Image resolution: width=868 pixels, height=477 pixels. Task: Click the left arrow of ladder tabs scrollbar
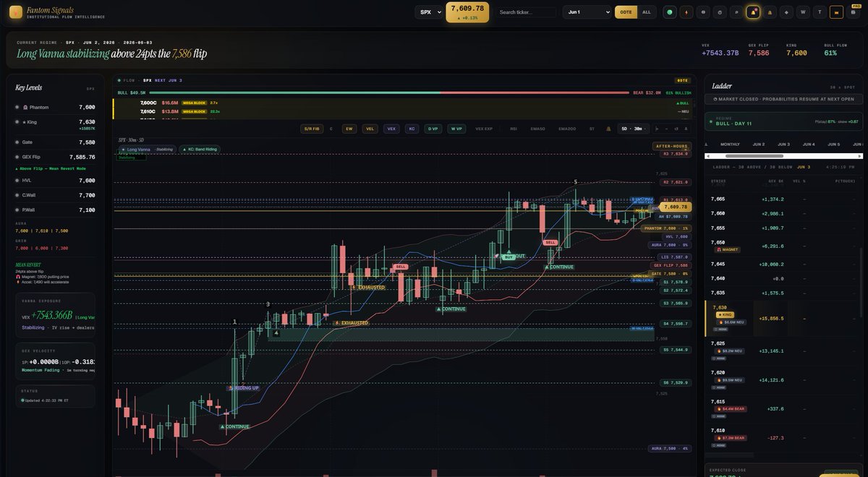click(x=708, y=156)
